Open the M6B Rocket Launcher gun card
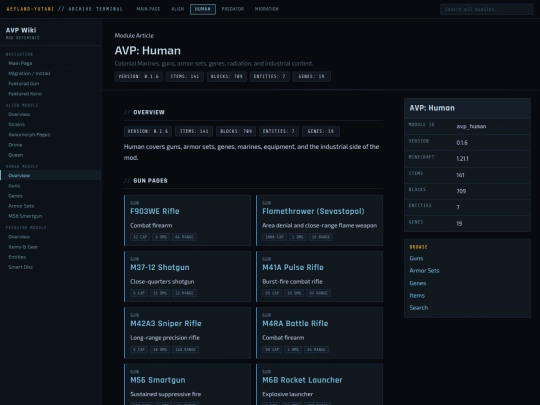The image size is (540, 405). [x=319, y=384]
